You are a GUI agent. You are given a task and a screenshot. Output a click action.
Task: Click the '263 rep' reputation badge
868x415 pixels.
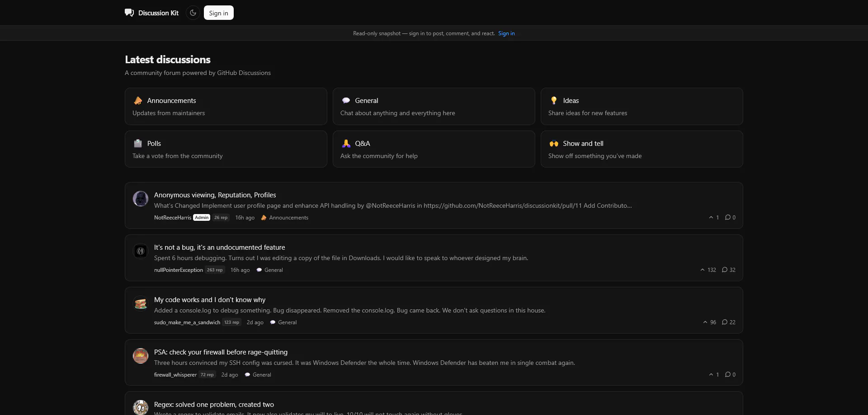point(215,270)
